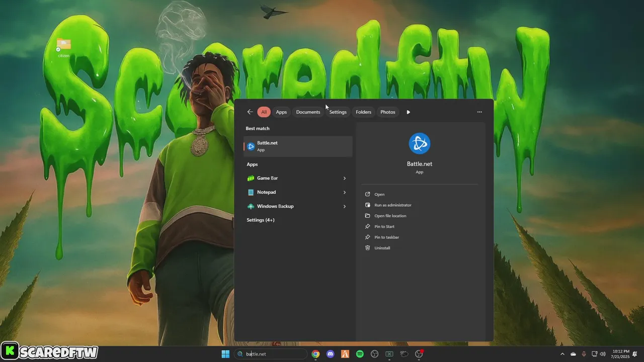Open Discord from taskbar
The width and height of the screenshot is (644, 362).
pyautogui.click(x=330, y=354)
